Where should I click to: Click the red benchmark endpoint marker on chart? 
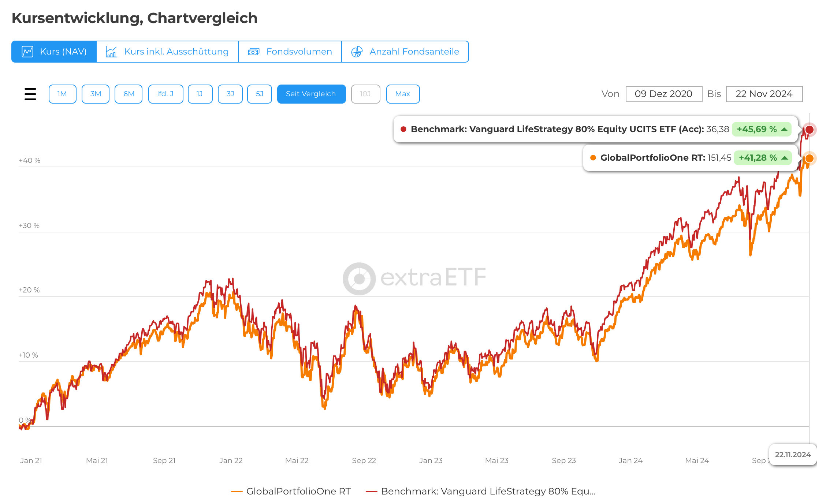click(x=809, y=130)
